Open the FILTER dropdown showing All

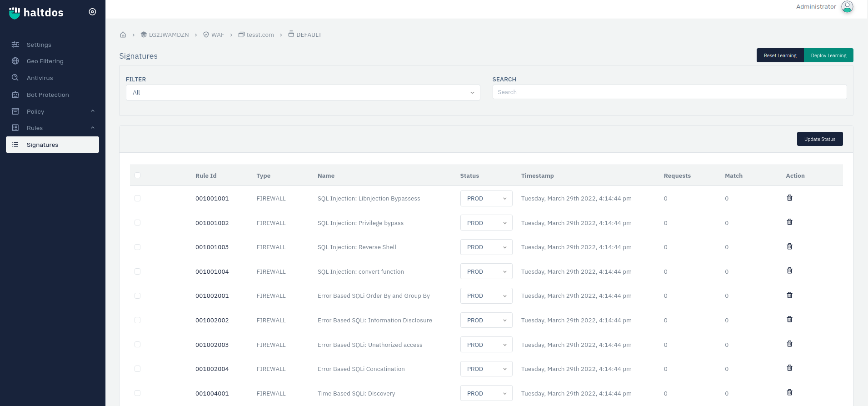coord(303,92)
